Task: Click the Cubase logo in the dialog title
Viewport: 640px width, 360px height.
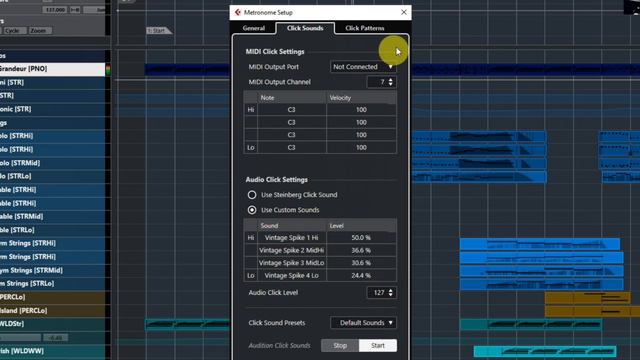Action: click(238, 12)
